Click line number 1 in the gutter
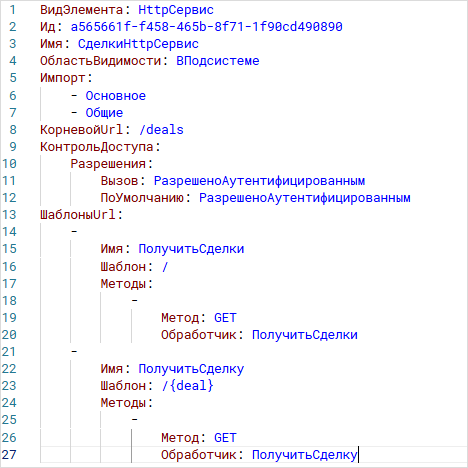The width and height of the screenshot is (468, 468). tap(13, 10)
